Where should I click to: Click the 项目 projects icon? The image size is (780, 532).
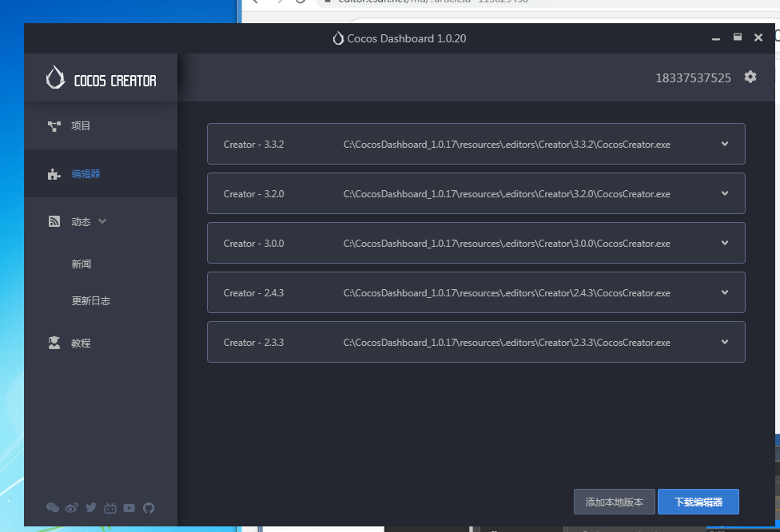coord(54,126)
